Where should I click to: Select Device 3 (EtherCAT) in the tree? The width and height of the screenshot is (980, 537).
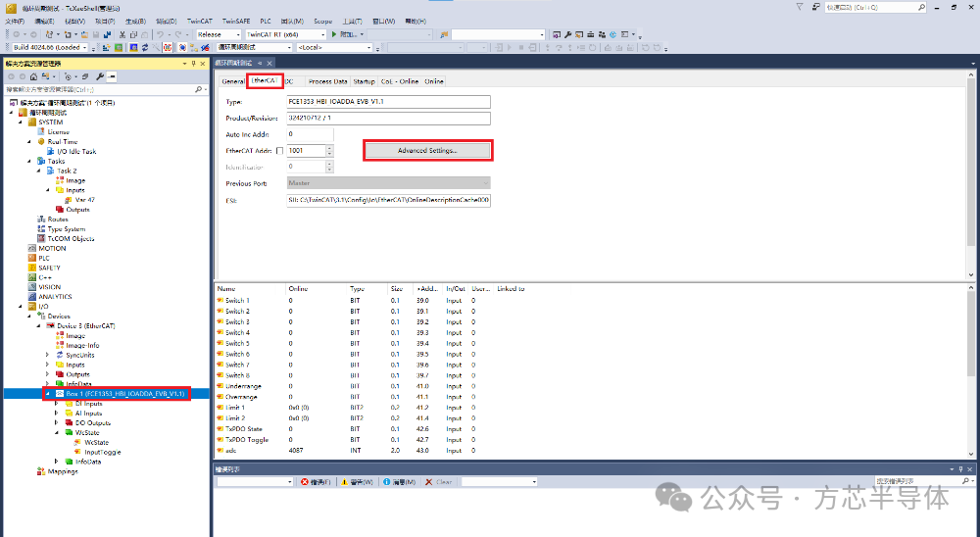coord(85,325)
